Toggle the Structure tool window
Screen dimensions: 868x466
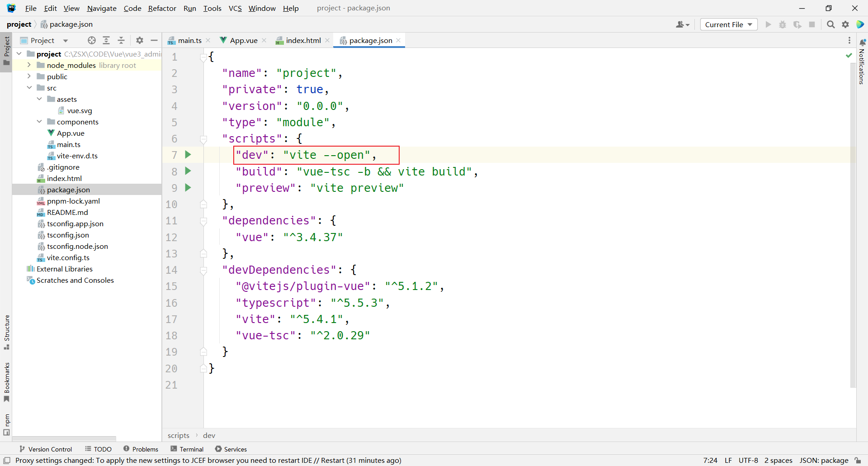[x=6, y=332]
